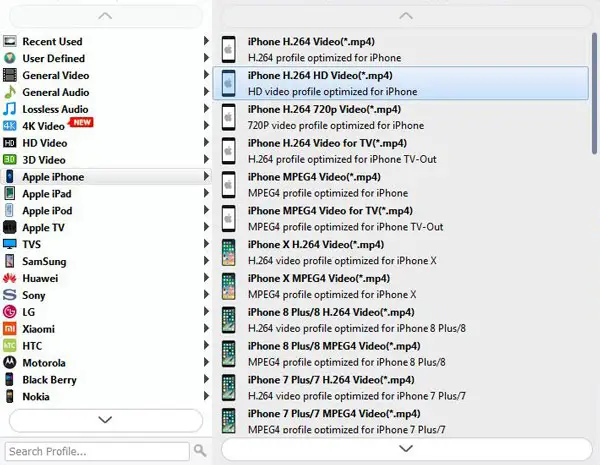Select iPhone H.264 Video(*.mp4) profile

pos(401,49)
